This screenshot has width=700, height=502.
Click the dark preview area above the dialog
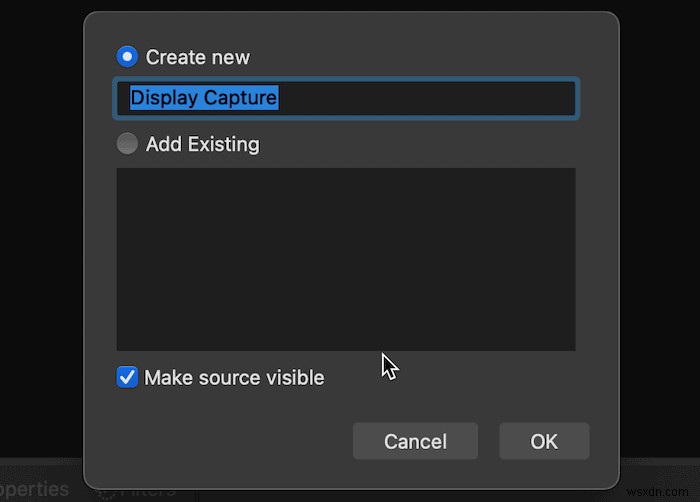350,5
